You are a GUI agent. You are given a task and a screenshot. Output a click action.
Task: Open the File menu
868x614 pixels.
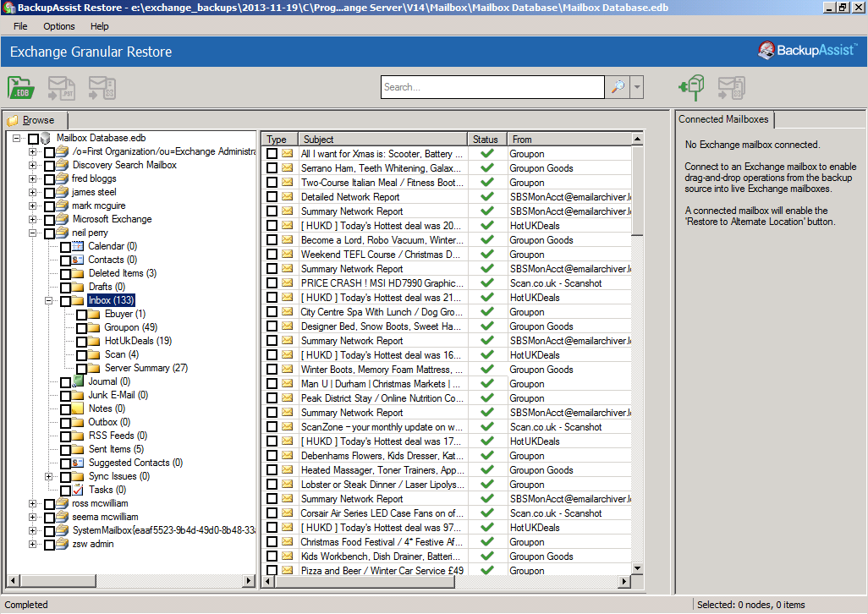pos(20,26)
